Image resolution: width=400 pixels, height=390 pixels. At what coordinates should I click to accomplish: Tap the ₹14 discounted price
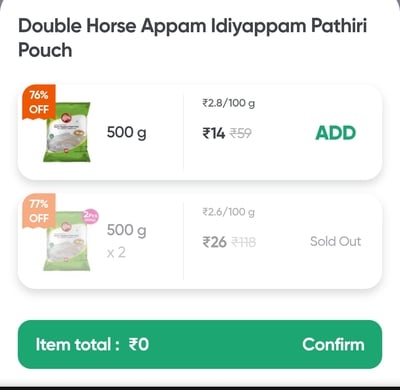pyautogui.click(x=214, y=133)
